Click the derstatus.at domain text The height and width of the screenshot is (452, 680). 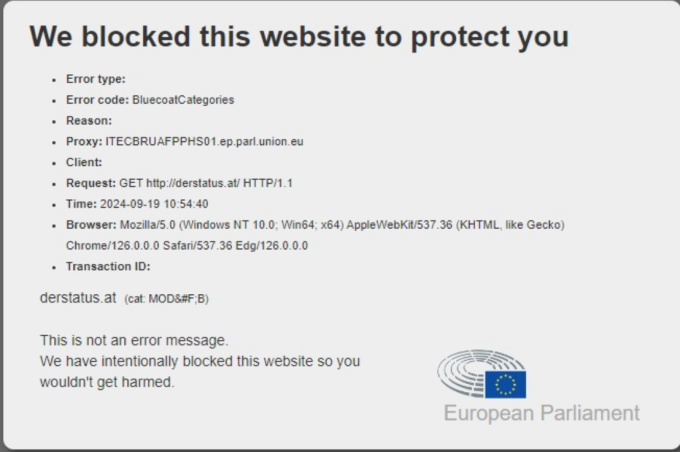[x=78, y=298]
